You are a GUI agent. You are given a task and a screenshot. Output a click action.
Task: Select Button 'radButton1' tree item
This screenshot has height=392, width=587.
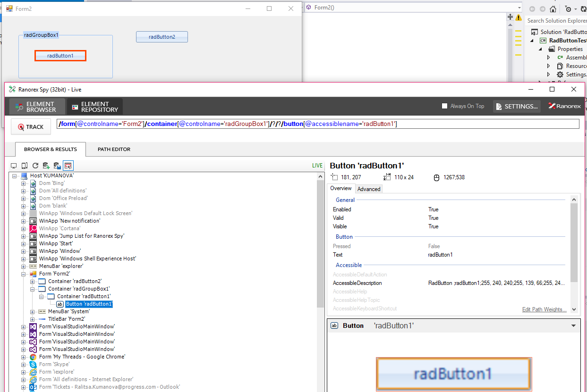point(89,304)
